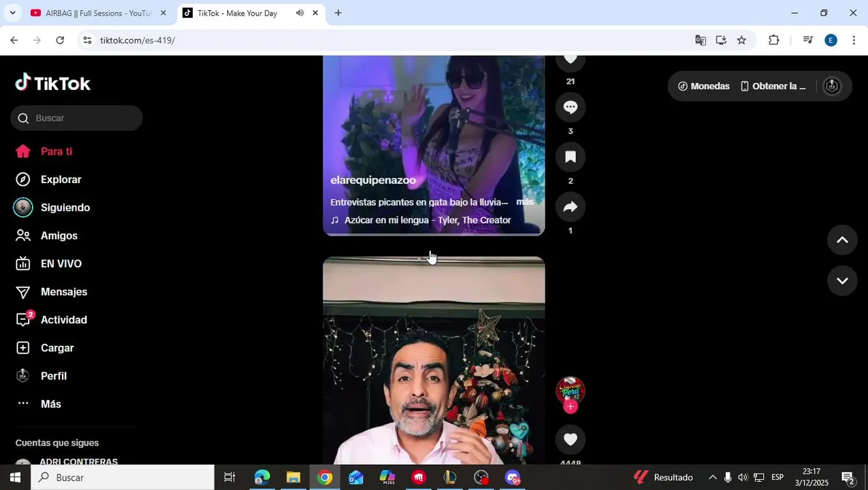Expand the tab search dropdown
Image resolution: width=868 pixels, height=490 pixels.
[12, 13]
